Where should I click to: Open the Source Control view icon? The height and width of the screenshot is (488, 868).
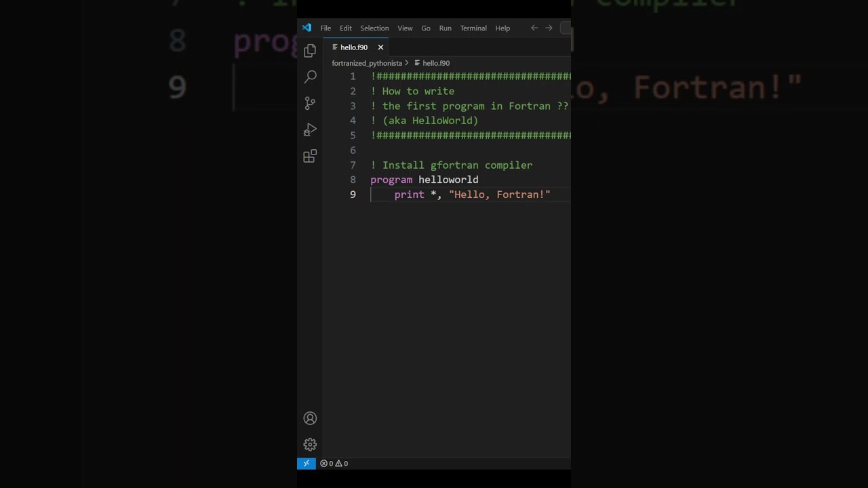click(x=310, y=103)
